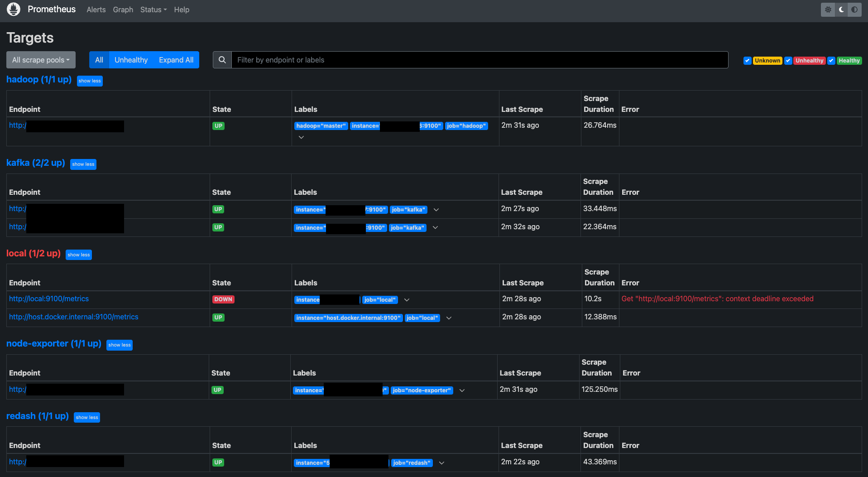
Task: Expand labels chevron in the redash row
Action: point(442,463)
